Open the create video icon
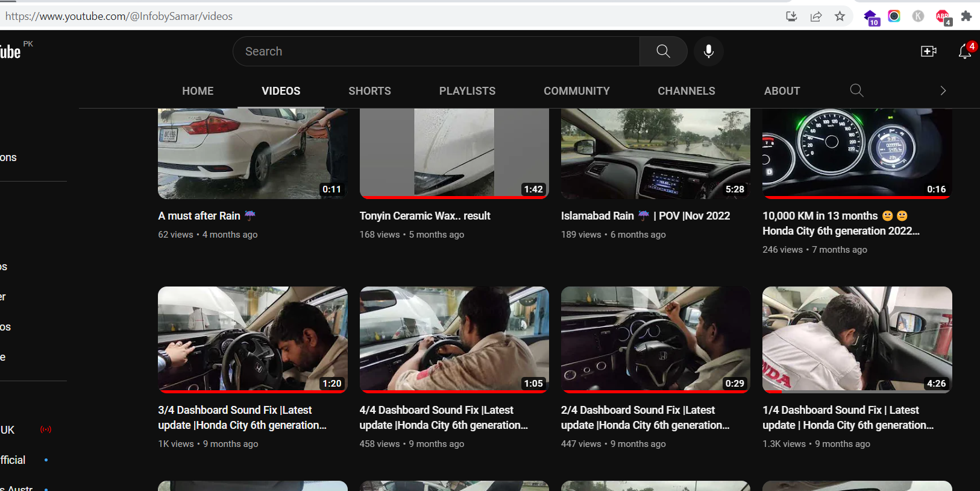The width and height of the screenshot is (980, 491). [929, 51]
